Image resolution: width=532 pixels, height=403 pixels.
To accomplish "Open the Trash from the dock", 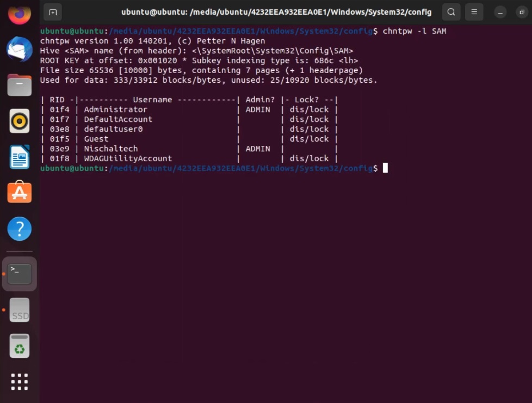I will pyautogui.click(x=19, y=346).
